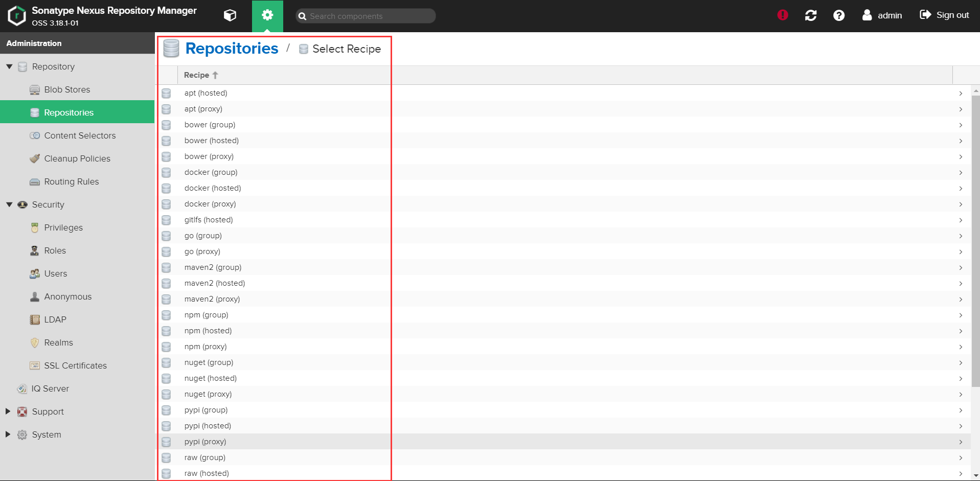This screenshot has height=481, width=980.
Task: Click the Refresh icon in header
Action: (x=811, y=15)
